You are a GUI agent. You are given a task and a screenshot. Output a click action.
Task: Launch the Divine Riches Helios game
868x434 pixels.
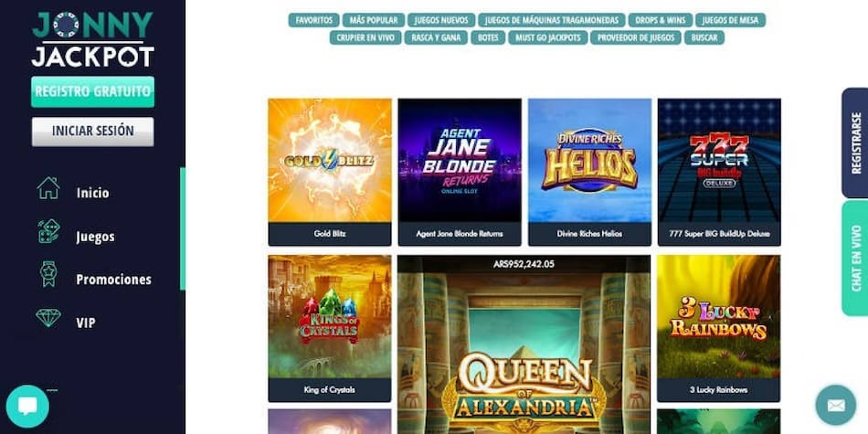point(589,172)
